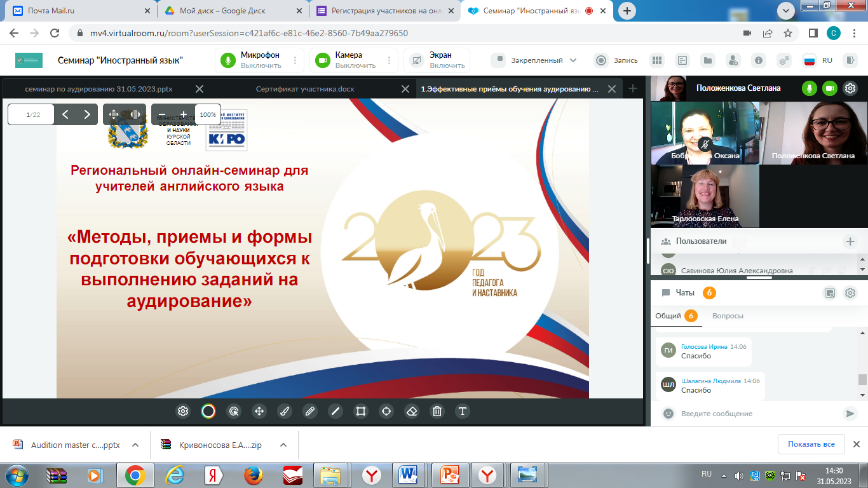The width and height of the screenshot is (868, 488).
Task: Open the emoji picker in chat
Action: [x=668, y=414]
